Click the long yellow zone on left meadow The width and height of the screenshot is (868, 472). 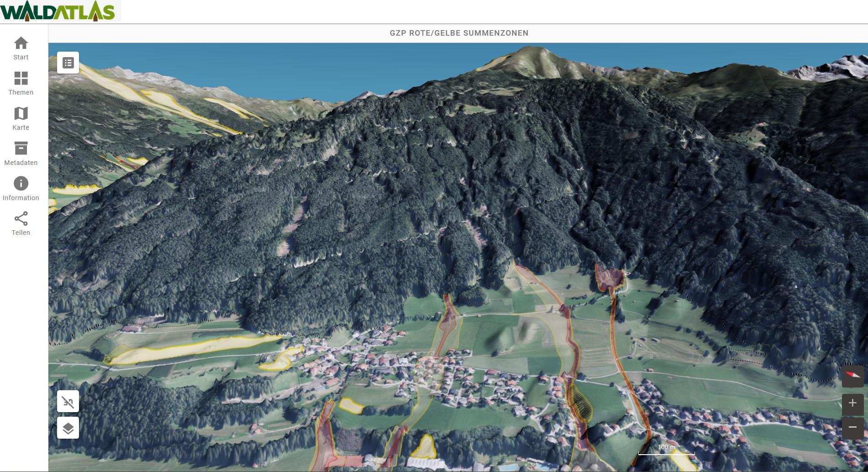tap(192, 350)
